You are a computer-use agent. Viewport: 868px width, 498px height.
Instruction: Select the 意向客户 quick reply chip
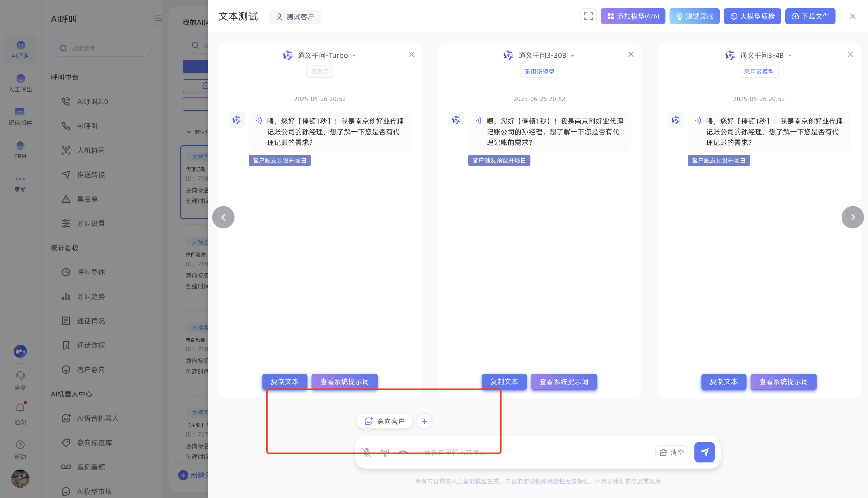pyautogui.click(x=385, y=421)
